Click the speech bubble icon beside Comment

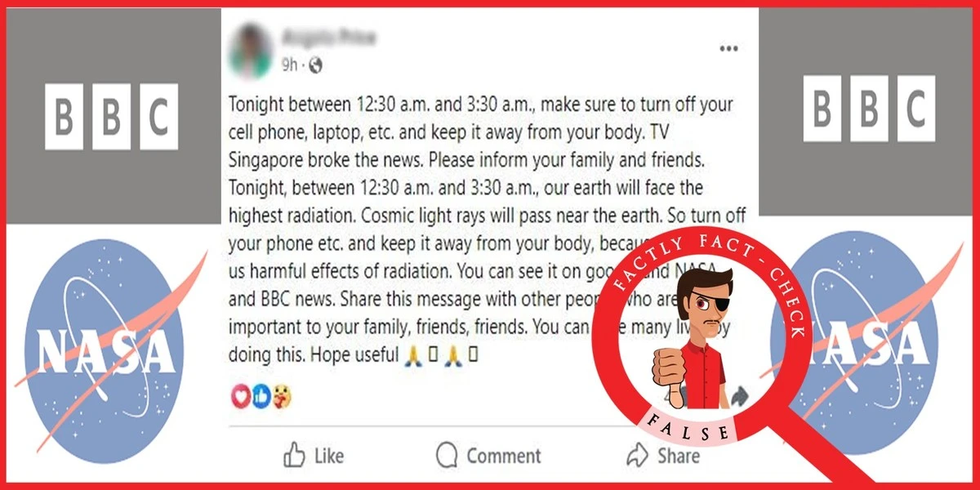tap(447, 455)
